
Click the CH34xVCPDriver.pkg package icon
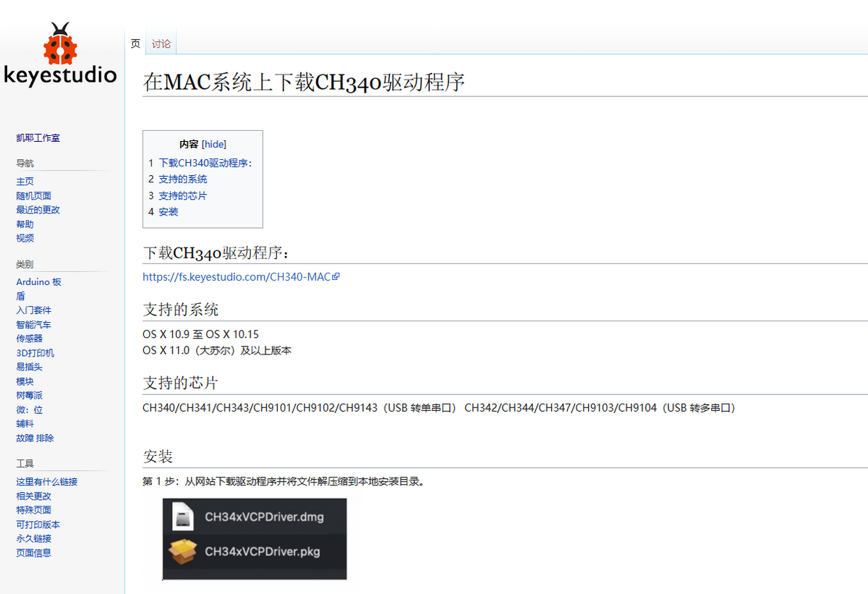tap(183, 551)
